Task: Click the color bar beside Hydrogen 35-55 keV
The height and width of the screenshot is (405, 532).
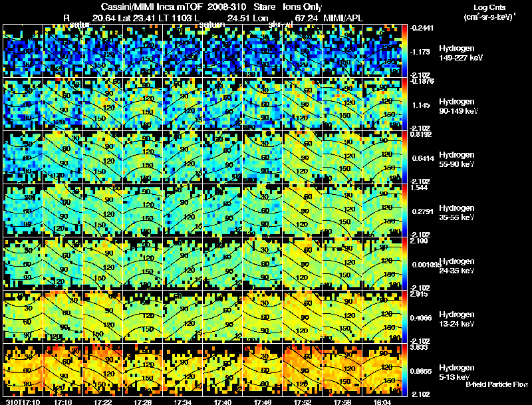Action: pos(404,211)
